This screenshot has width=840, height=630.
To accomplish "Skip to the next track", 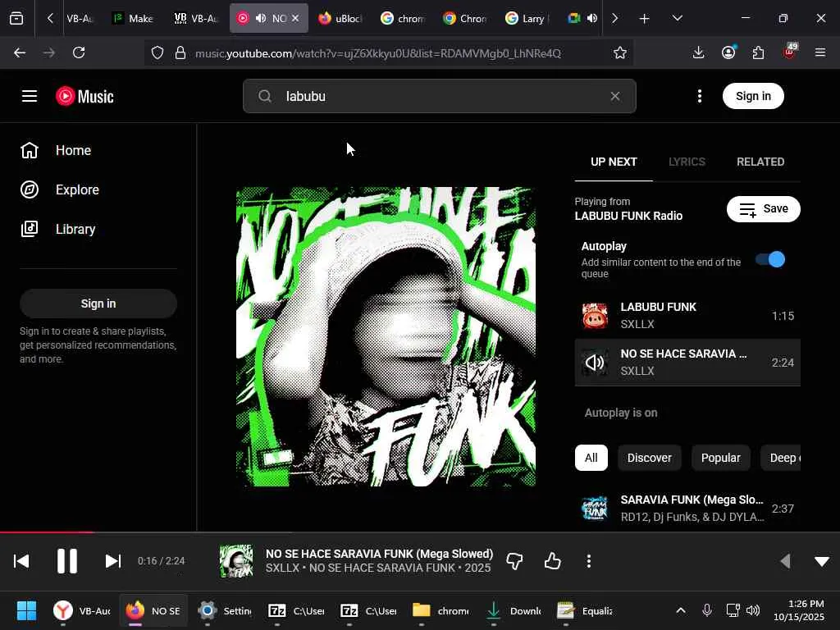I will click(113, 561).
